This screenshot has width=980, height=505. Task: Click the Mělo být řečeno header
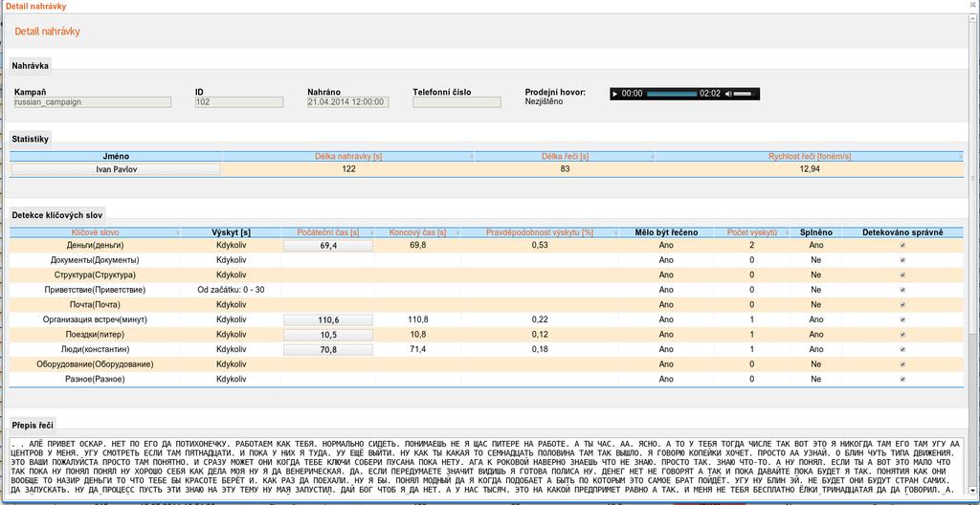666,232
